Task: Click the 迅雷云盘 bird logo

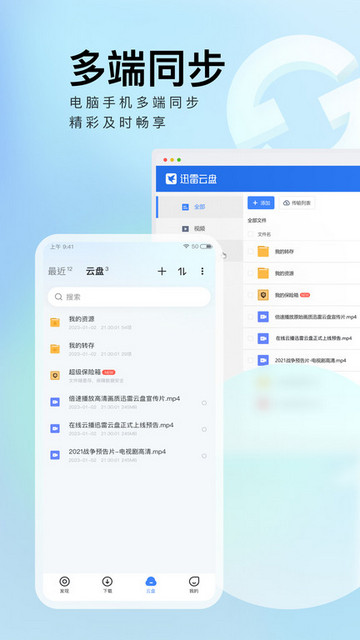Action: (171, 179)
